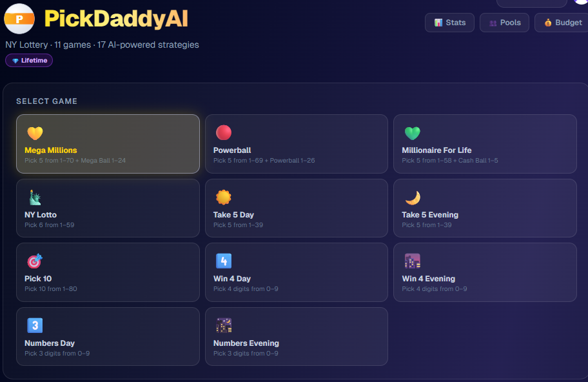Click the green heart Millionaire For Life icon
Screen dimensions: 588x382
coord(412,133)
